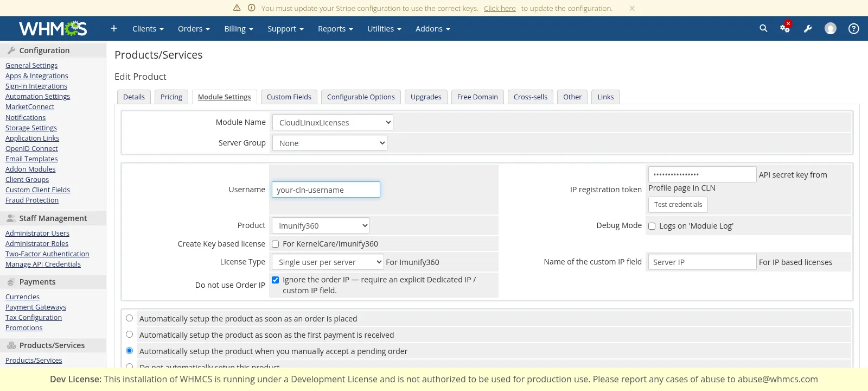The height and width of the screenshot is (391, 868).
Task: Select setup as soon as order is placed
Action: pyautogui.click(x=129, y=318)
